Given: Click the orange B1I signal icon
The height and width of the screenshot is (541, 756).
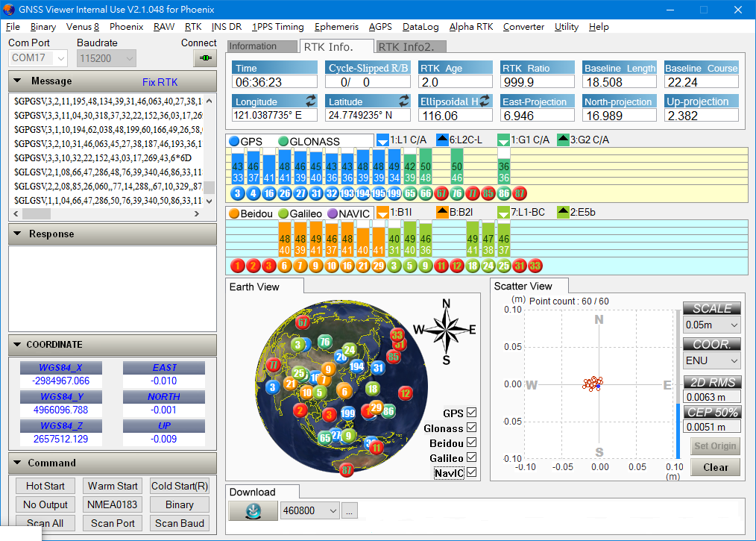Looking at the screenshot, I should click(x=382, y=213).
